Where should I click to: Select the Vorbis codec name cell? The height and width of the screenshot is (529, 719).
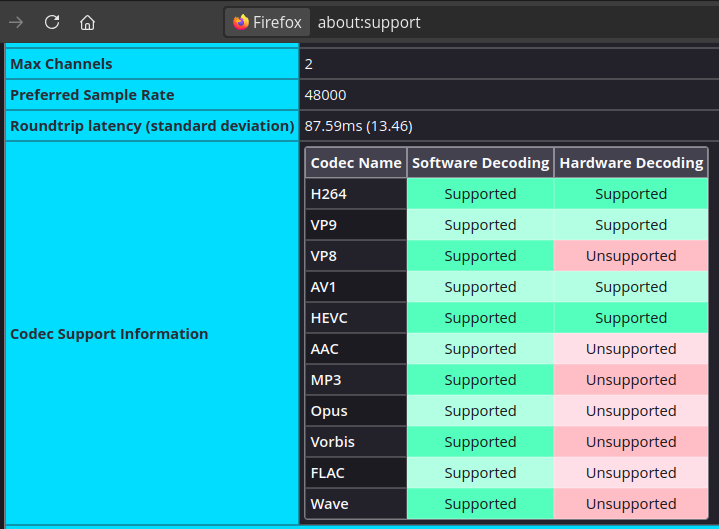356,442
